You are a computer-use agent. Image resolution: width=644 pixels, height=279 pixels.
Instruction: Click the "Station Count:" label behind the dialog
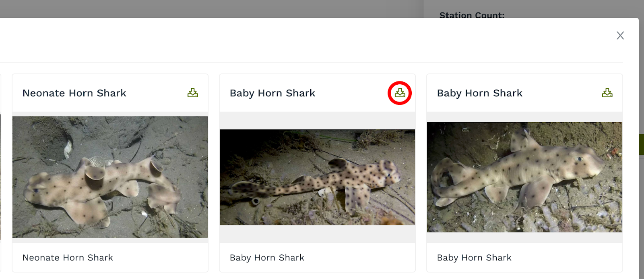coord(472,15)
